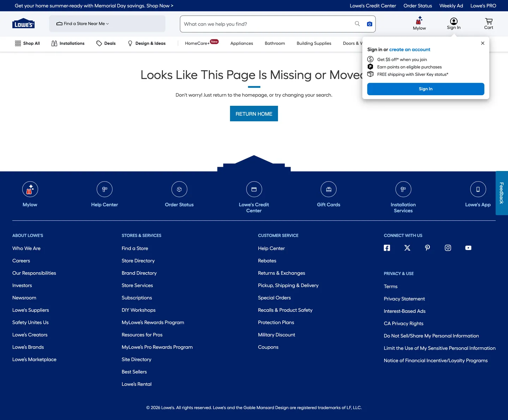Click the Mylow circle icon in footer

(30, 189)
